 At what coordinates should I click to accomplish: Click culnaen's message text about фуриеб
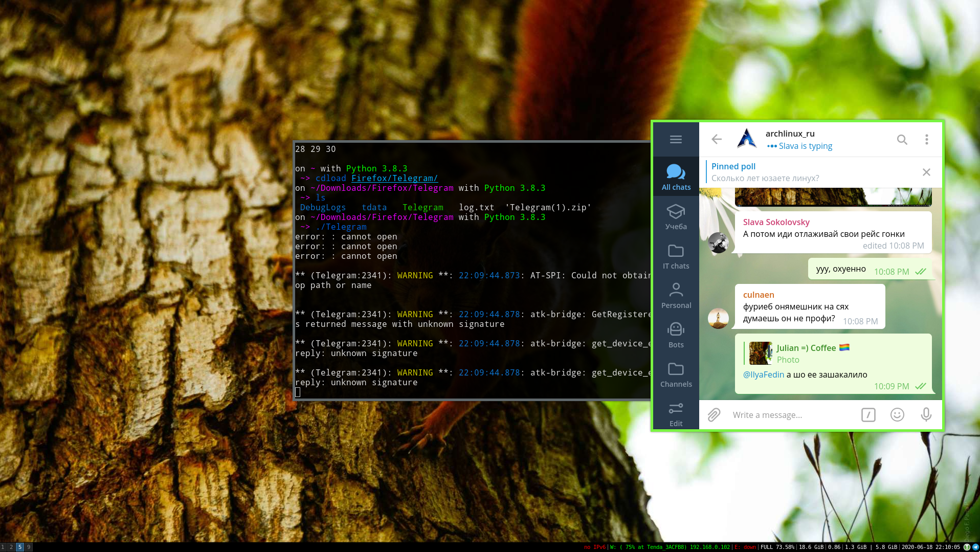[795, 312]
